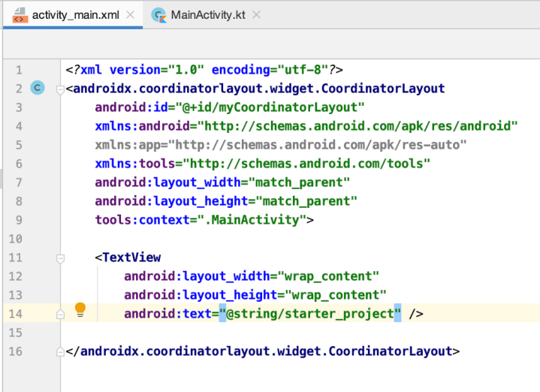540x392 pixels.
Task: Click the TextView tag name
Action: [x=131, y=258]
